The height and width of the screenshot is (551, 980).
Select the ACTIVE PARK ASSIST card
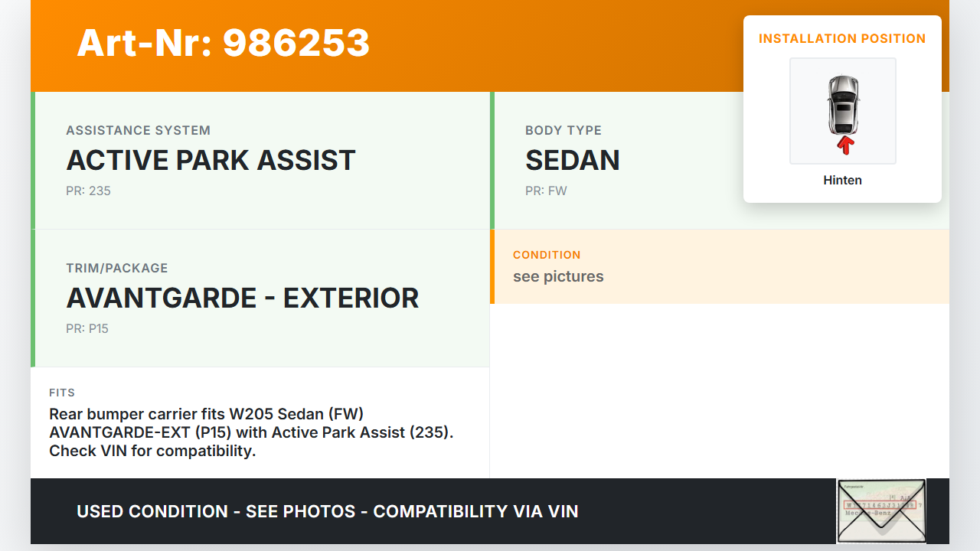pos(260,161)
